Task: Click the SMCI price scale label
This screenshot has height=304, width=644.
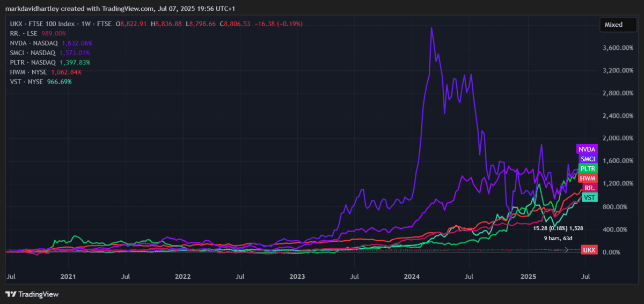Action: tap(588, 159)
